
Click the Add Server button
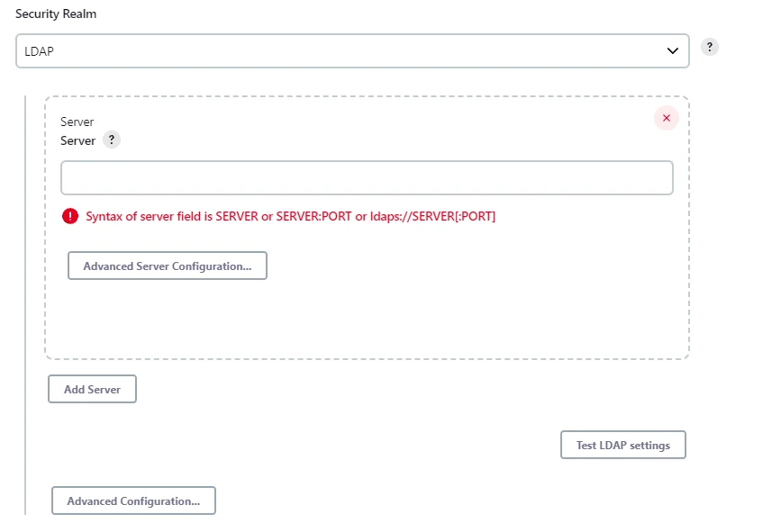click(x=92, y=389)
